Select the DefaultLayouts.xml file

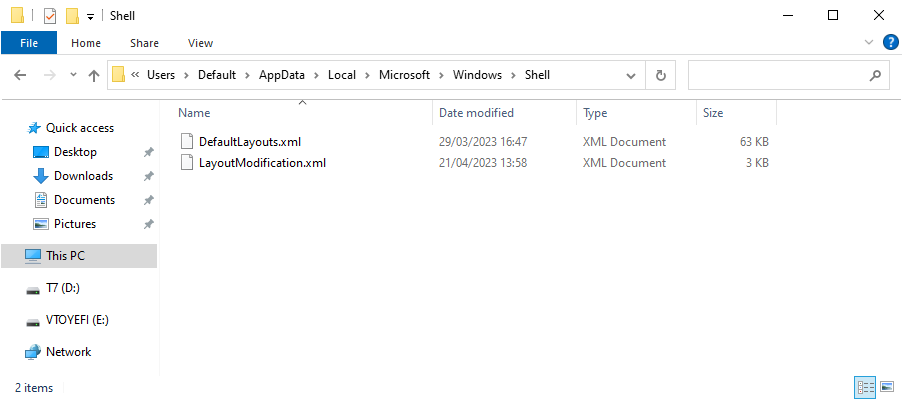(x=250, y=142)
